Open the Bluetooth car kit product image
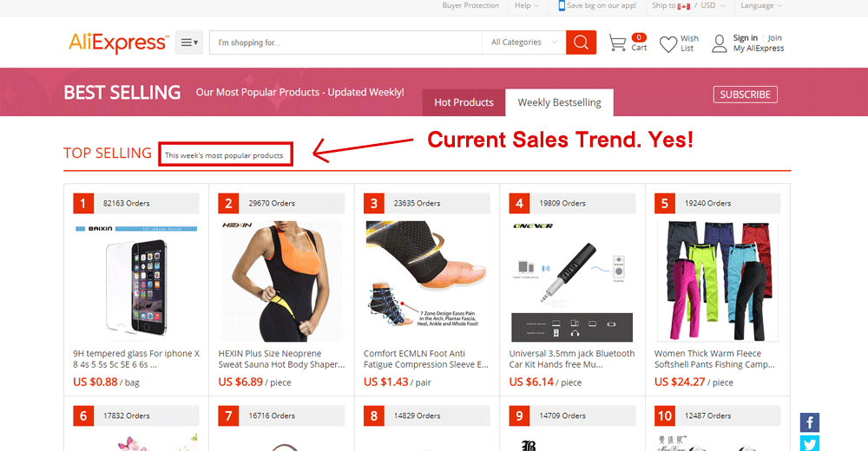 click(x=572, y=282)
